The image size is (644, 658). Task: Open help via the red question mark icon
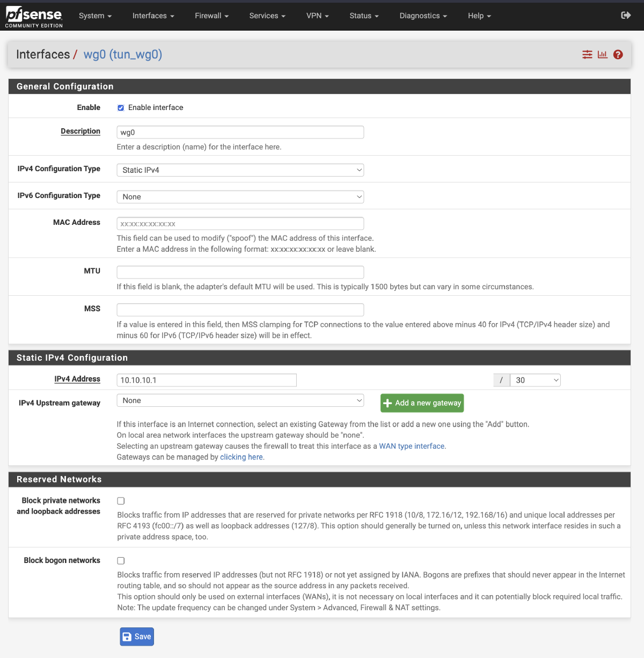click(x=618, y=54)
